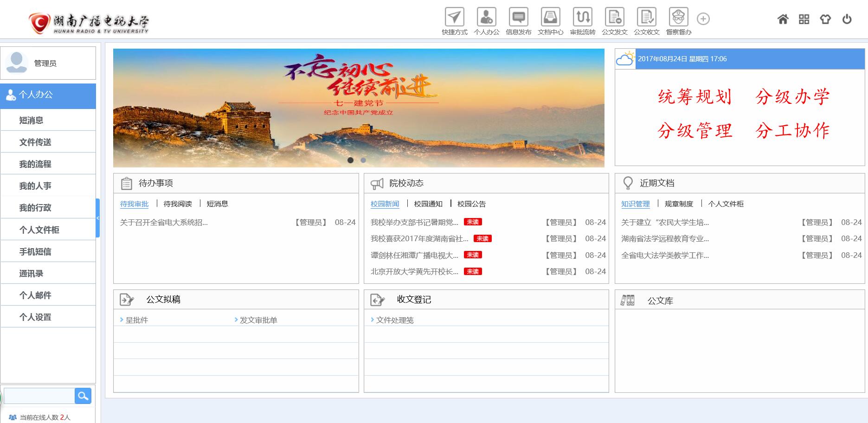Click the weather cloud icon
868x423 pixels.
pyautogui.click(x=625, y=59)
